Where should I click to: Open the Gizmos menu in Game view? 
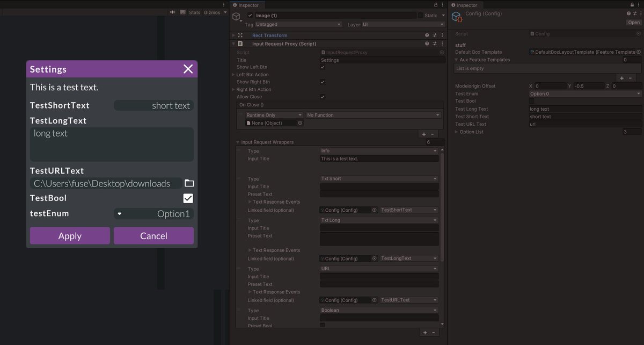click(x=212, y=12)
